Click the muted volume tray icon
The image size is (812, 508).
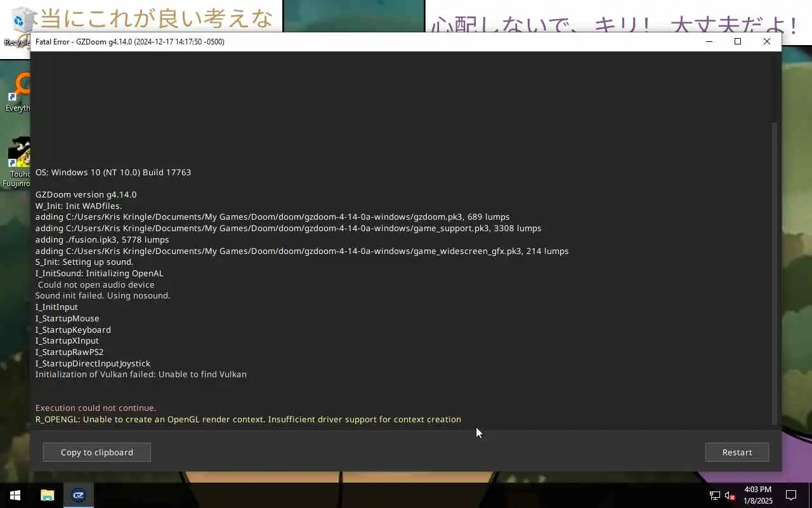(x=730, y=495)
